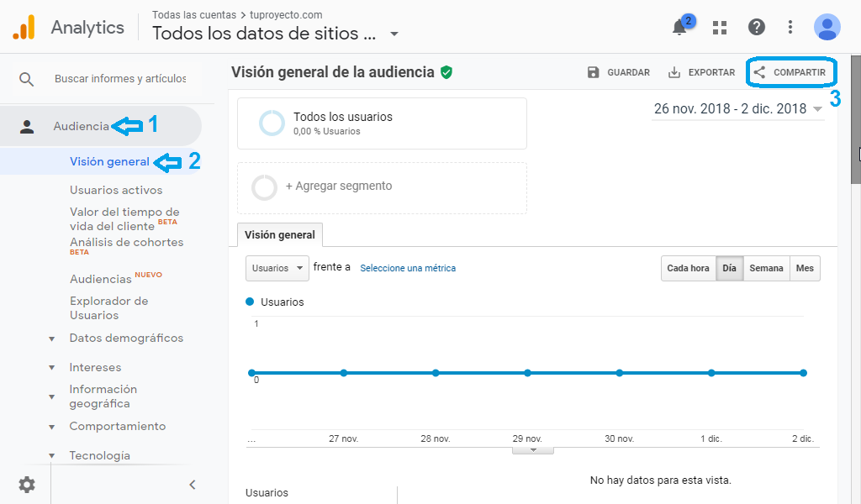Click the help question mark icon
Screen dimensions: 861x504
click(x=757, y=28)
